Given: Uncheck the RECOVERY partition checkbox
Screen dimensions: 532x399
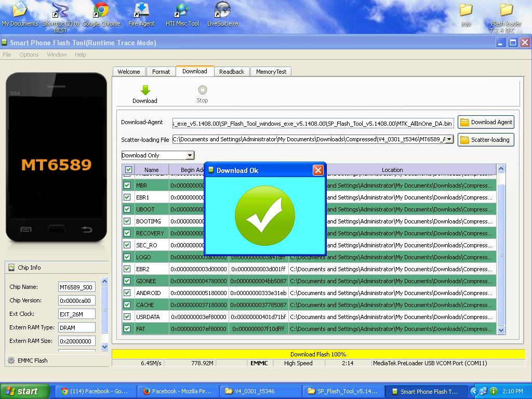Looking at the screenshot, I should click(x=127, y=233).
